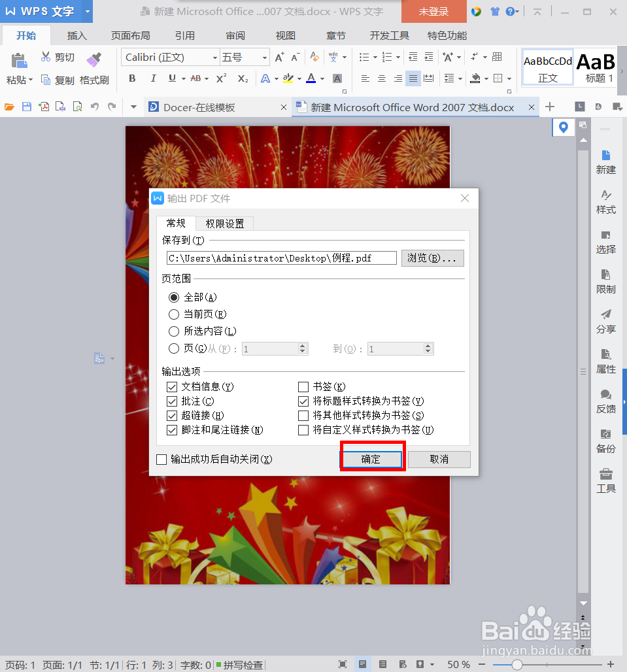Open font color dropdown arrow
The image size is (627, 672).
click(x=322, y=79)
